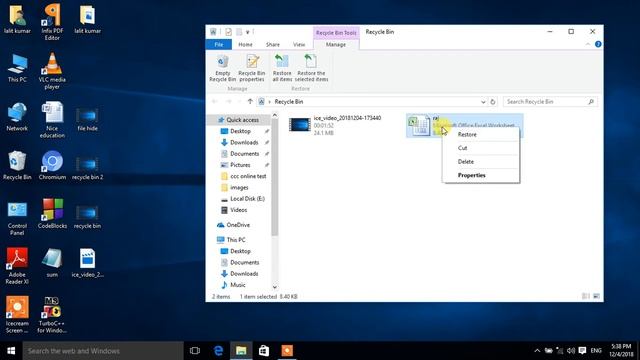Open Desktop under Quick access
Screen dimensions: 640x360
click(241, 131)
